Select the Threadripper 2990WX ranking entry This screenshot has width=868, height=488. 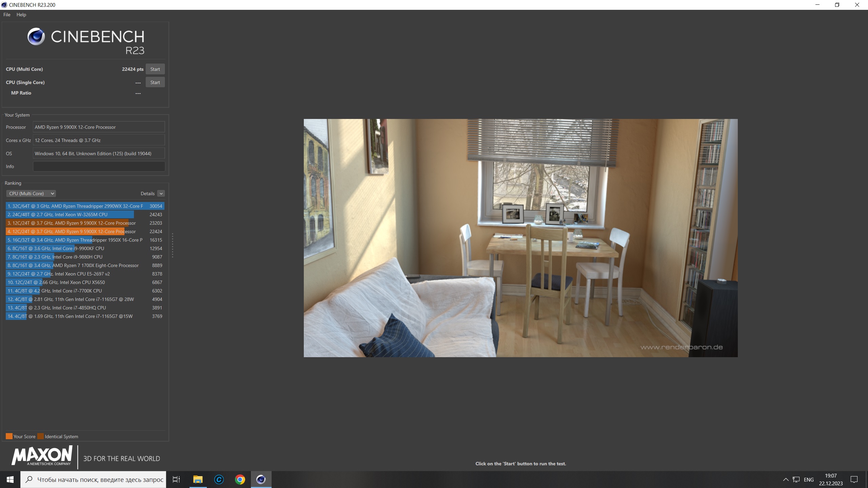(x=85, y=206)
